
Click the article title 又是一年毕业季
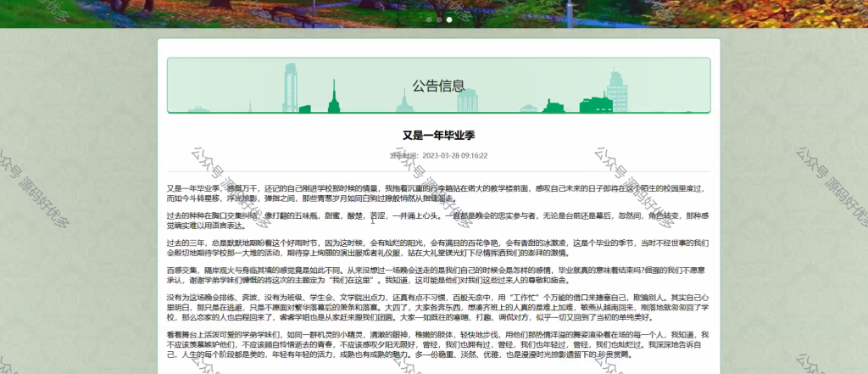[x=438, y=135]
